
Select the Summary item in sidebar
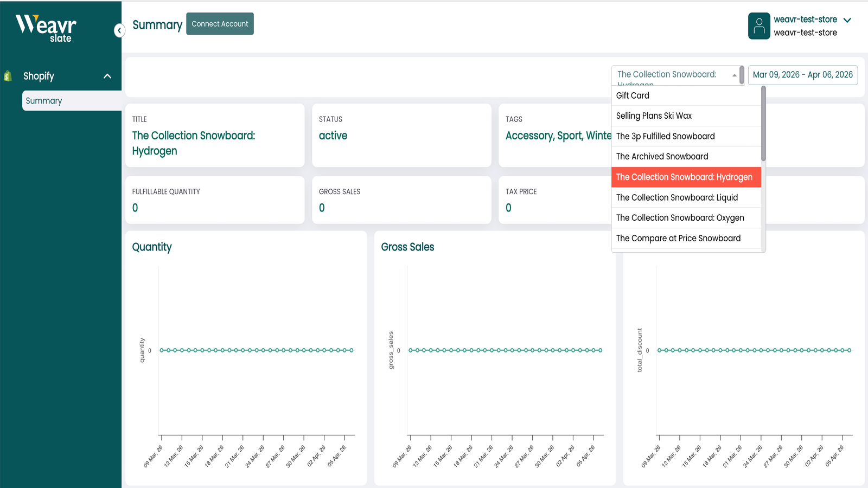click(44, 100)
